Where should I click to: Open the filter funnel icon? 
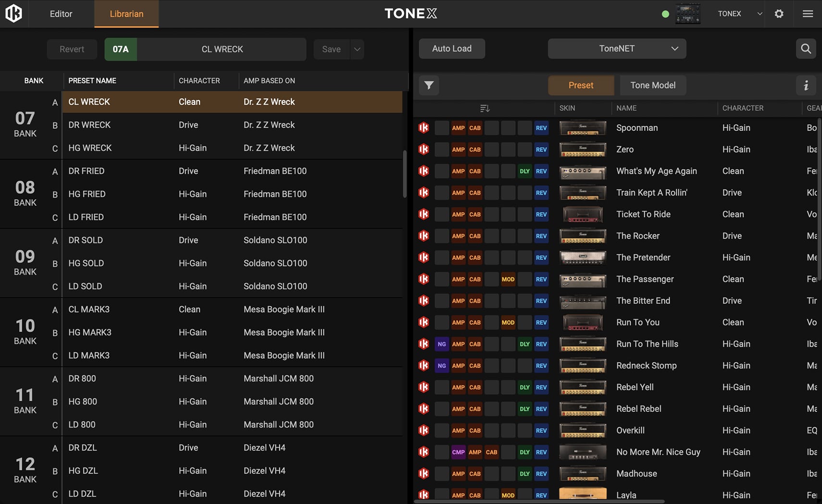tap(429, 86)
